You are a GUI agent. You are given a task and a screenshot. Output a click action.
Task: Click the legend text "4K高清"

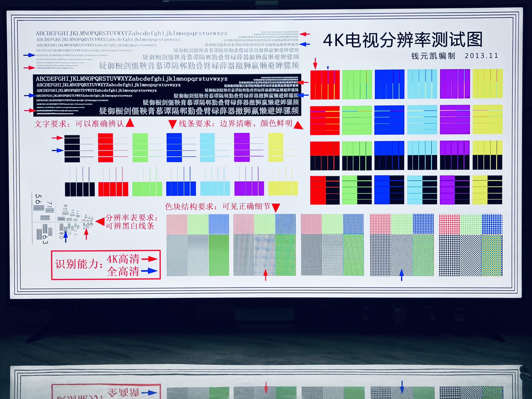coord(123,259)
